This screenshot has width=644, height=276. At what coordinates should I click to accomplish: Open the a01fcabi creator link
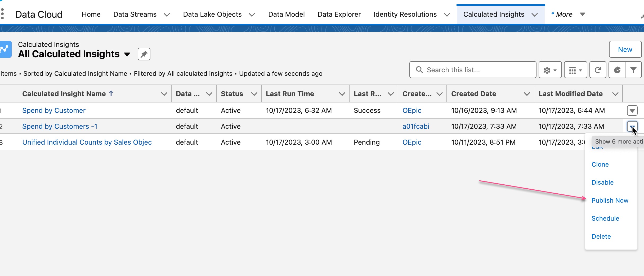(x=416, y=126)
